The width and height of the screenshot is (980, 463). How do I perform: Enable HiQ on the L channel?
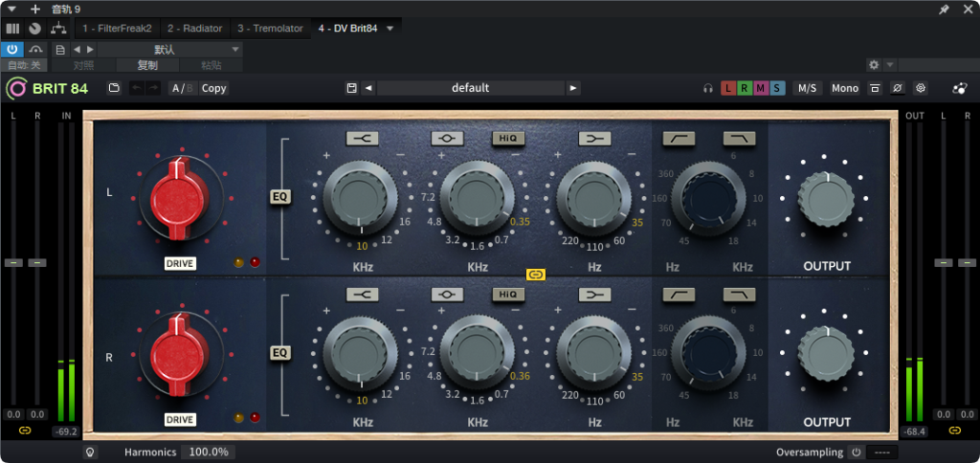(x=508, y=138)
